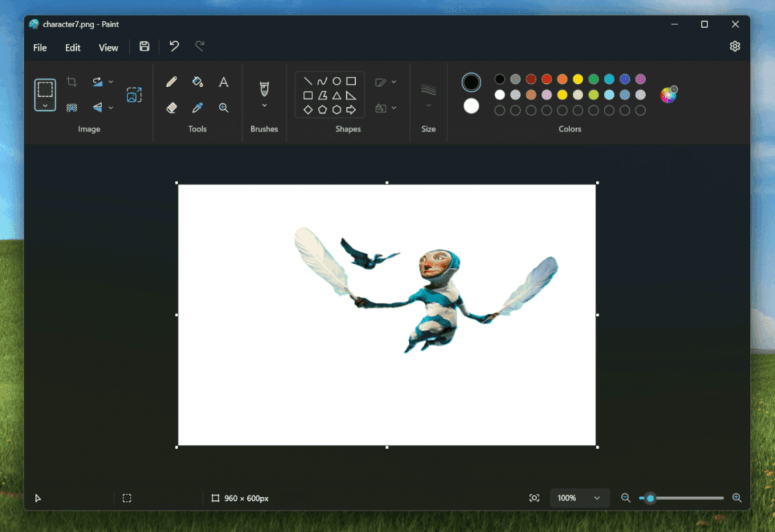This screenshot has width=775, height=532.
Task: Pick the Color picker eyedropper tool
Action: tap(198, 108)
